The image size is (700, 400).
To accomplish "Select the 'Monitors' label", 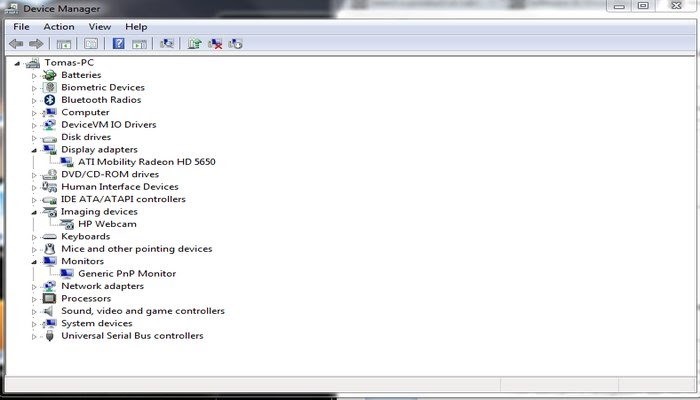I will point(83,261).
